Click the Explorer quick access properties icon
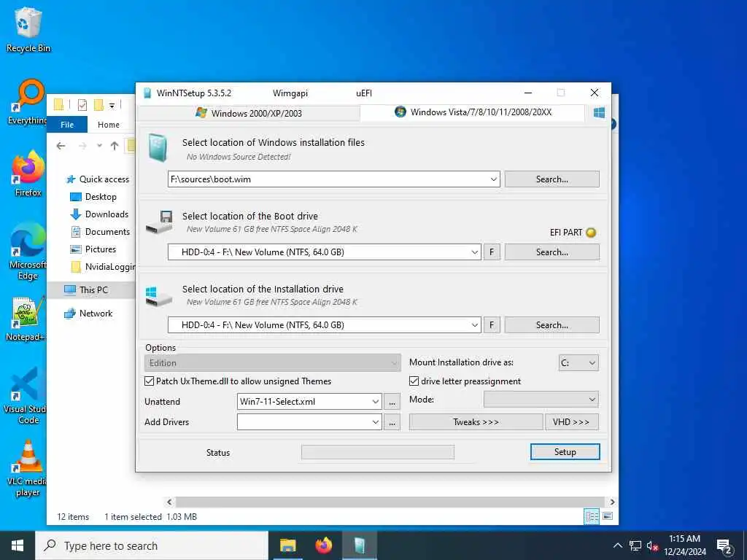Image resolution: width=747 pixels, height=560 pixels. coord(82,105)
